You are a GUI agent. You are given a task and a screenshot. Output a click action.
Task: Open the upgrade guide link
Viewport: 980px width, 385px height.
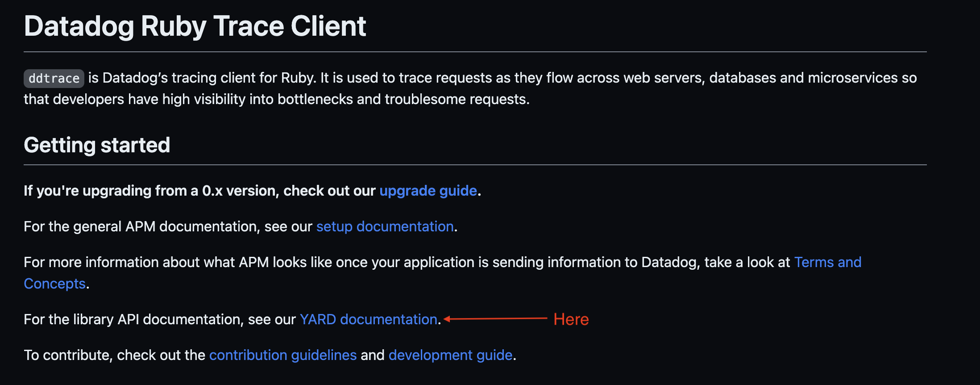(x=428, y=191)
